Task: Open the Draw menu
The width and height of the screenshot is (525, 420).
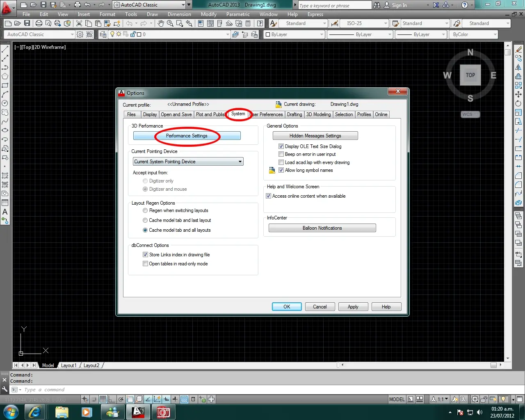Action: pyautogui.click(x=152, y=14)
